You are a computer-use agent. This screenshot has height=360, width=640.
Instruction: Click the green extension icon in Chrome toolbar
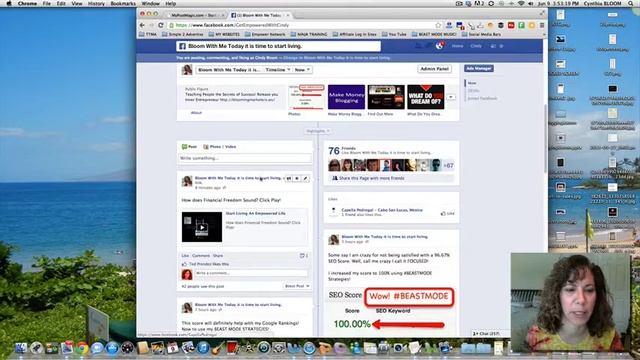coord(521,25)
